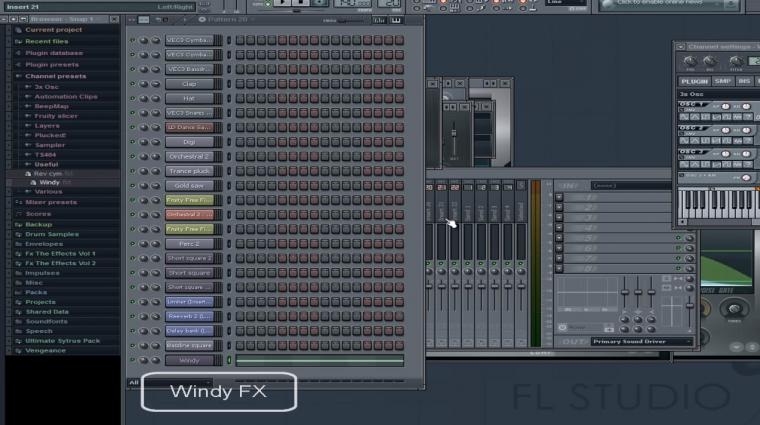Click the first step of the Clap channel

240,84
